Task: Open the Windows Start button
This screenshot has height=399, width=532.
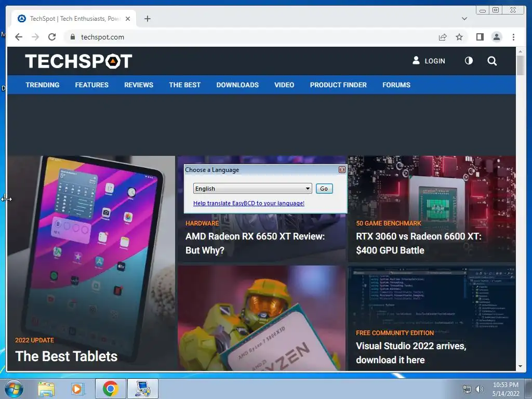Action: tap(14, 389)
